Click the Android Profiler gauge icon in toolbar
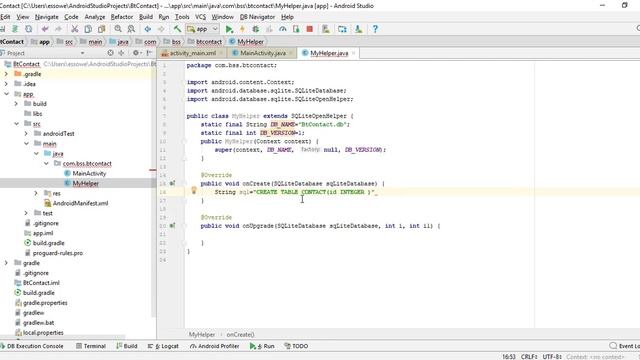 click(x=282, y=29)
